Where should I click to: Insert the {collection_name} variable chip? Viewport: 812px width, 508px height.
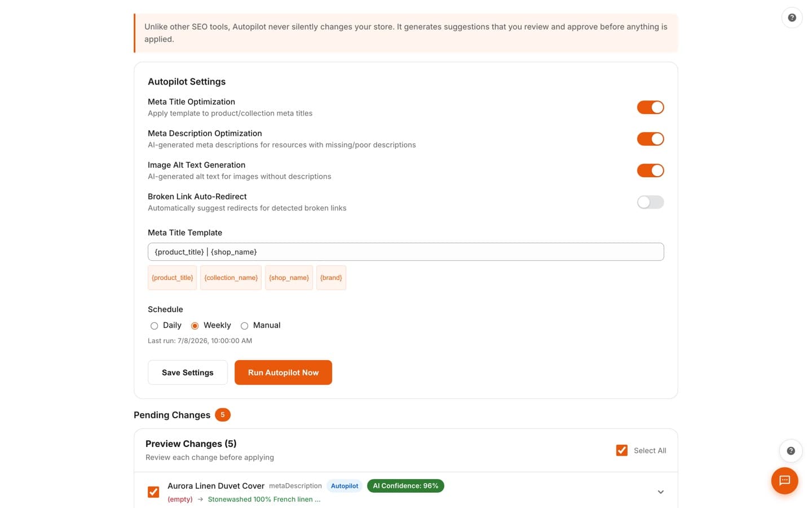(x=231, y=278)
